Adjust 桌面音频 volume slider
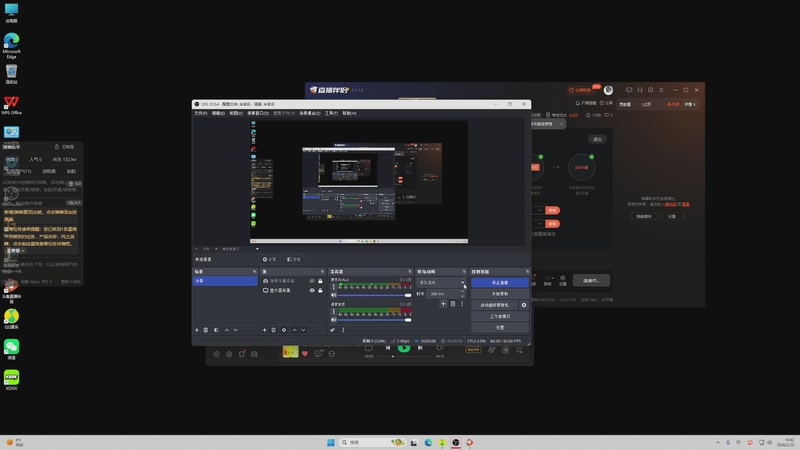This screenshot has height=450, width=800. [374, 320]
